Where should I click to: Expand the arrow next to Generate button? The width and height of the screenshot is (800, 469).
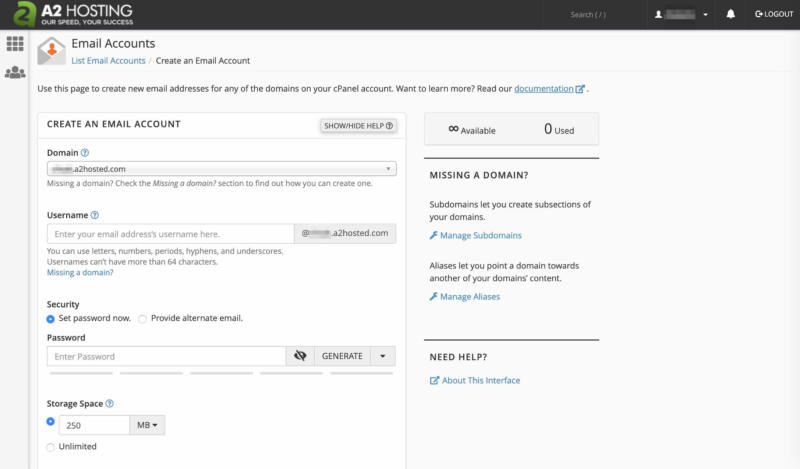[383, 356]
